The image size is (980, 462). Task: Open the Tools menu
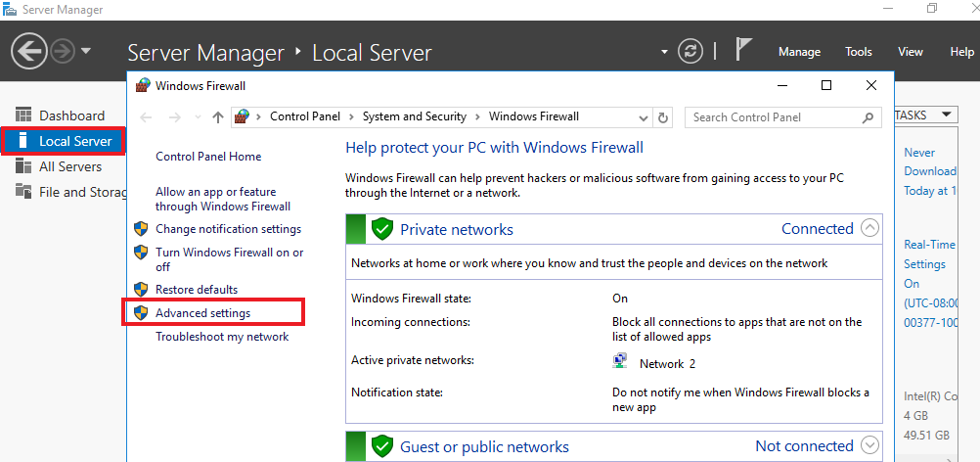[858, 52]
